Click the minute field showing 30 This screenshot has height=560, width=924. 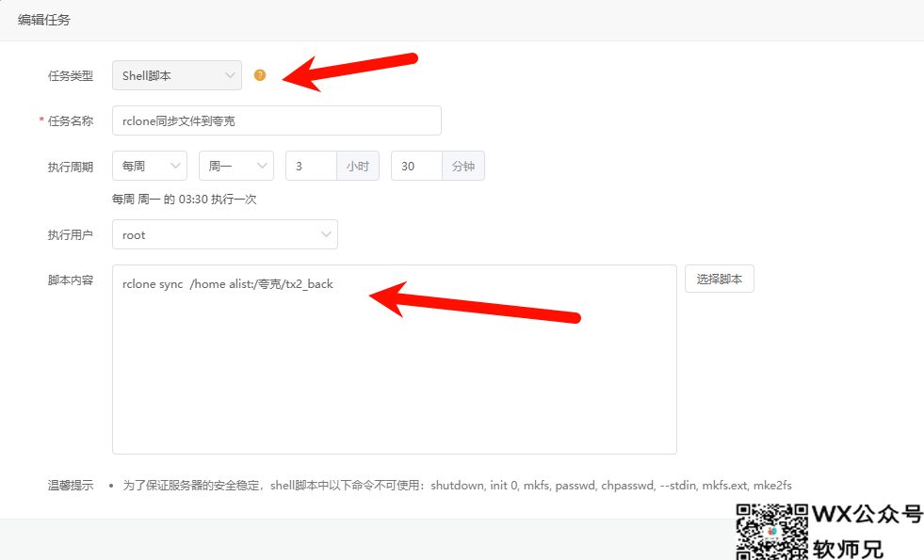416,166
